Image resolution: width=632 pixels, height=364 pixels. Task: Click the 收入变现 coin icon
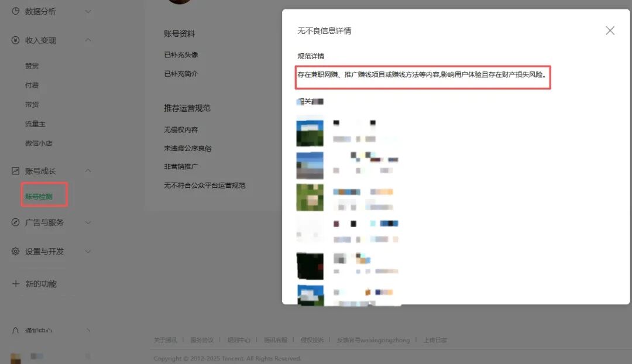(15, 40)
